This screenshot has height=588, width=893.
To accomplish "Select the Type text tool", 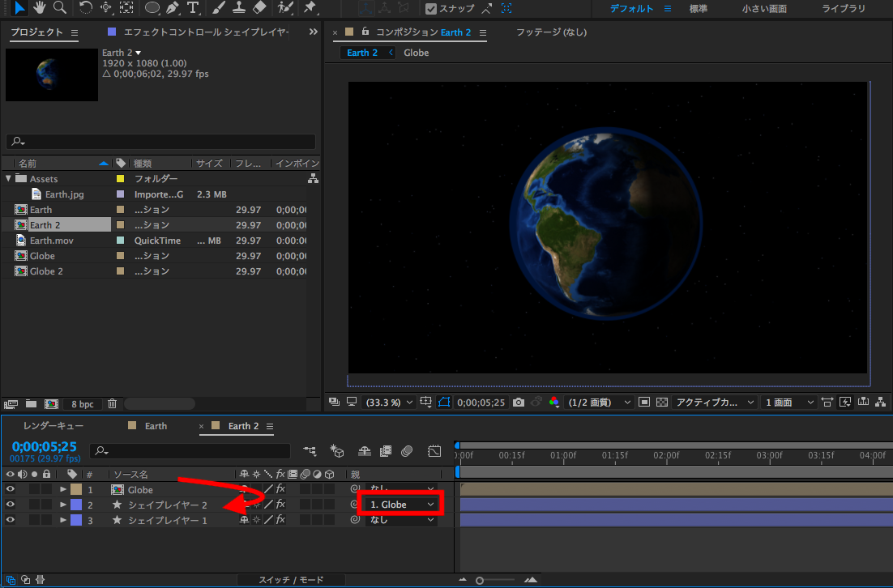I will point(193,8).
